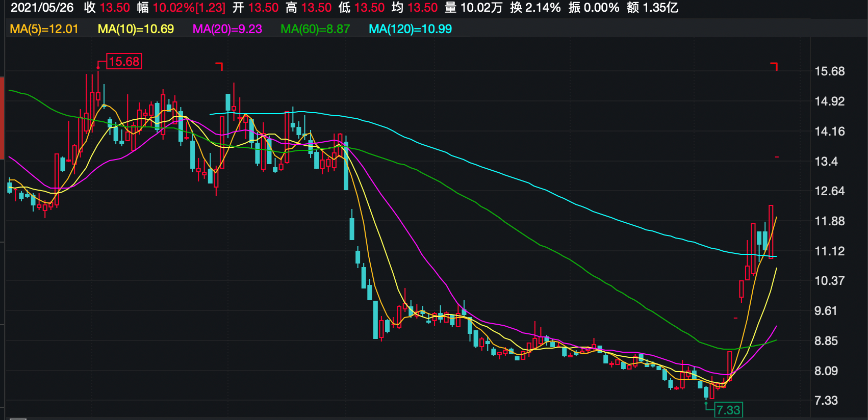Screen dimensions: 868x420
Task: Click the MA(5)=12.01 indicator label
Action: pos(44,29)
